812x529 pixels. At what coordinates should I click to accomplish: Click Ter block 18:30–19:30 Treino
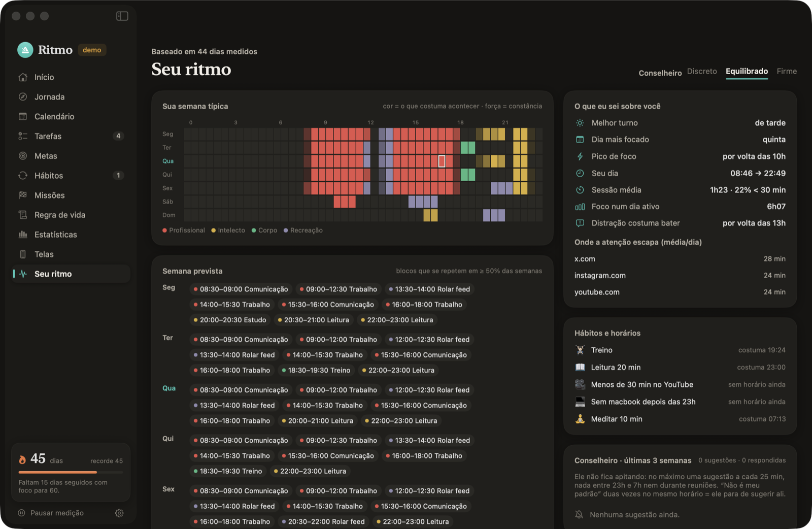(316, 371)
